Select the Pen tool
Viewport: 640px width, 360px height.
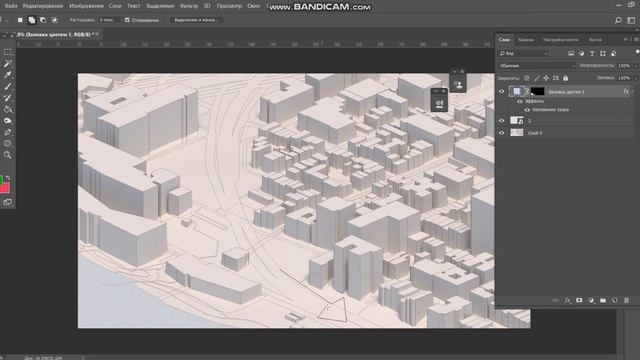[x=7, y=132]
